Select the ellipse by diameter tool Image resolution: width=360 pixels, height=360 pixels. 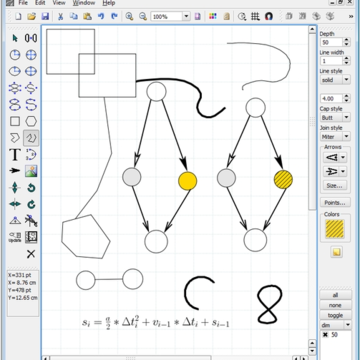(x=31, y=71)
